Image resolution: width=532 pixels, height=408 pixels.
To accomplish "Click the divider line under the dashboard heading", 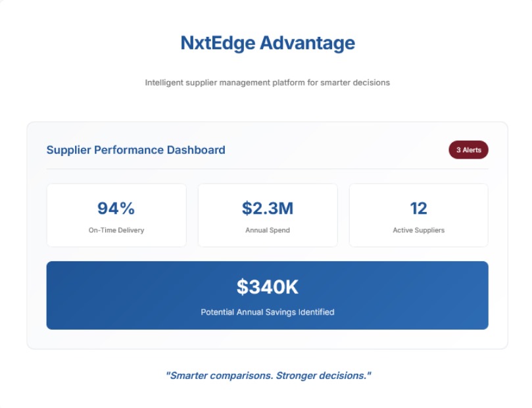I will click(267, 169).
